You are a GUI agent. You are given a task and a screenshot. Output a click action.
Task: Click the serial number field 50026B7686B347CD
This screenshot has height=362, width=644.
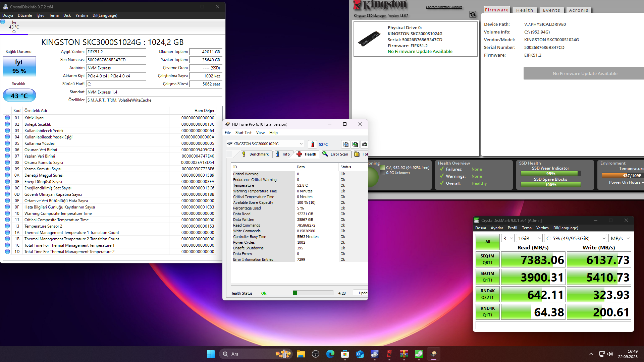coord(116,60)
